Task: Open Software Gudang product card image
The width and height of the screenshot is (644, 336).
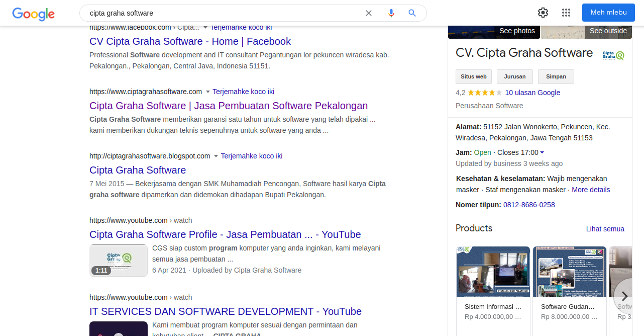Action: click(570, 272)
